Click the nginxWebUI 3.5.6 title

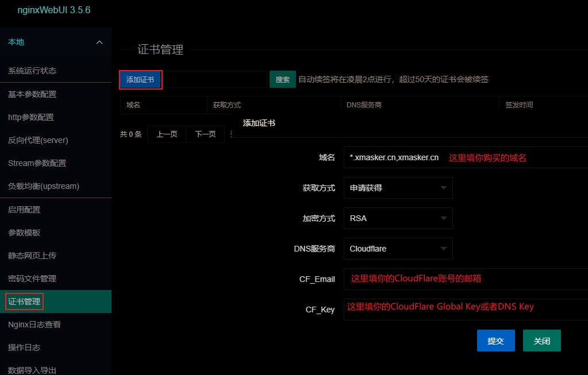54,10
